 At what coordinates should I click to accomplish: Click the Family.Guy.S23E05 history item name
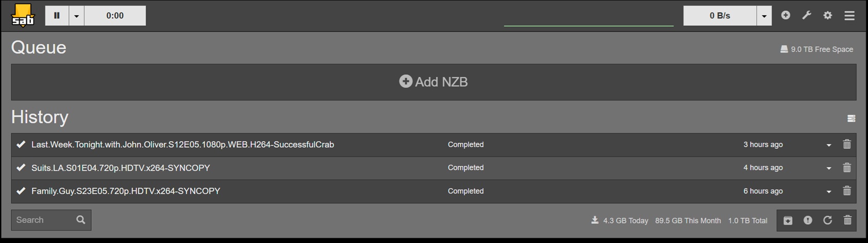(x=126, y=191)
